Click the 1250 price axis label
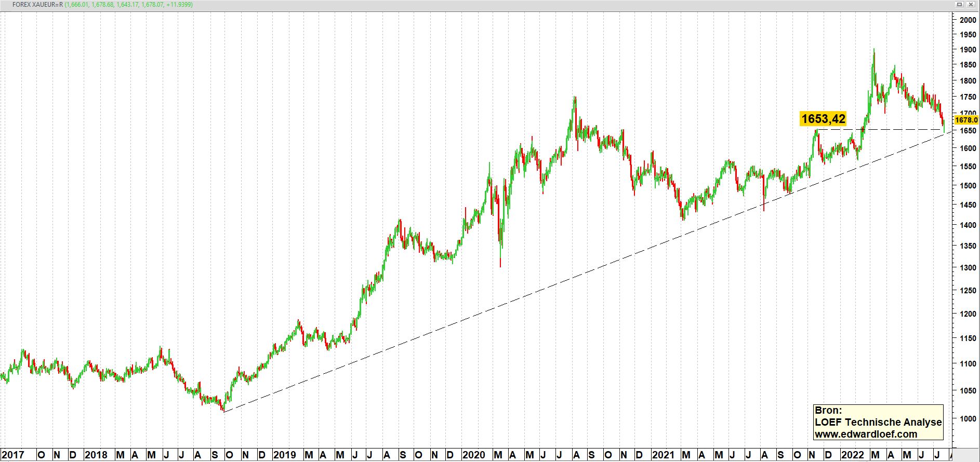 (x=968, y=290)
